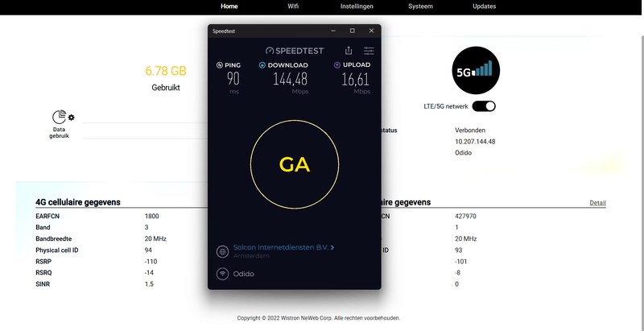
Task: Click the Amsterdam server location text
Action: (x=251, y=256)
